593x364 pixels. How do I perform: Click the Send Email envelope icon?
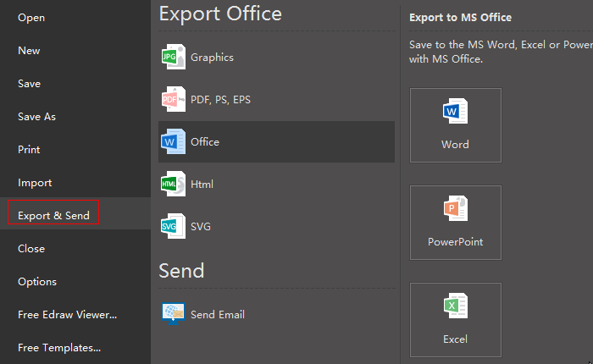pyautogui.click(x=174, y=314)
